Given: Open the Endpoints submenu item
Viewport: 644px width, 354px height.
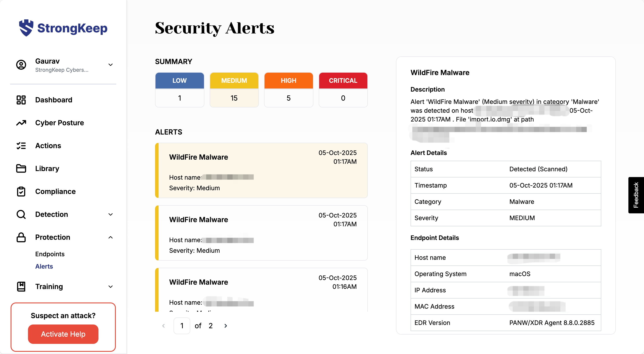Looking at the screenshot, I should pyautogui.click(x=50, y=254).
